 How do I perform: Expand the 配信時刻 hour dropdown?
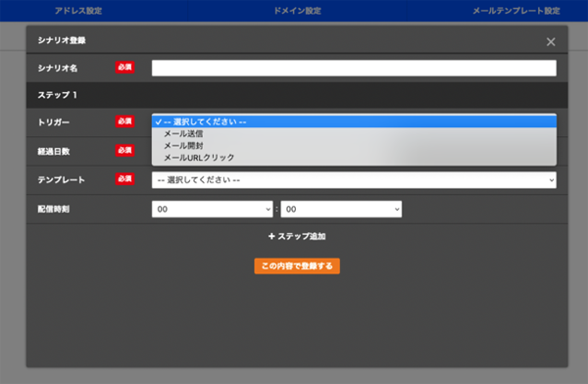(x=213, y=210)
